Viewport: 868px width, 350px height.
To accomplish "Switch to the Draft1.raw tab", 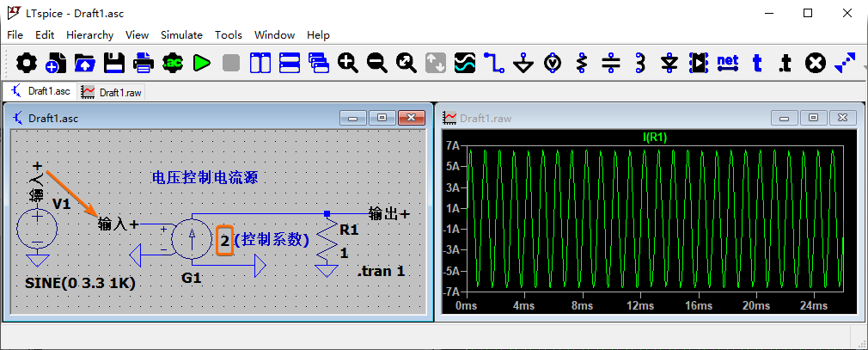I will point(111,92).
